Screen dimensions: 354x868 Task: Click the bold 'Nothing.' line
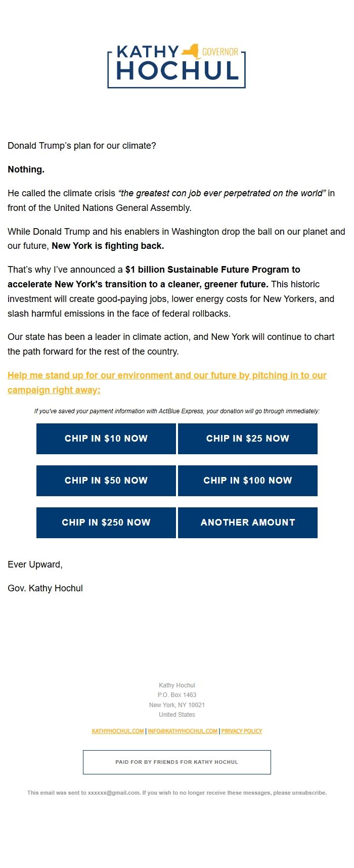coord(26,169)
